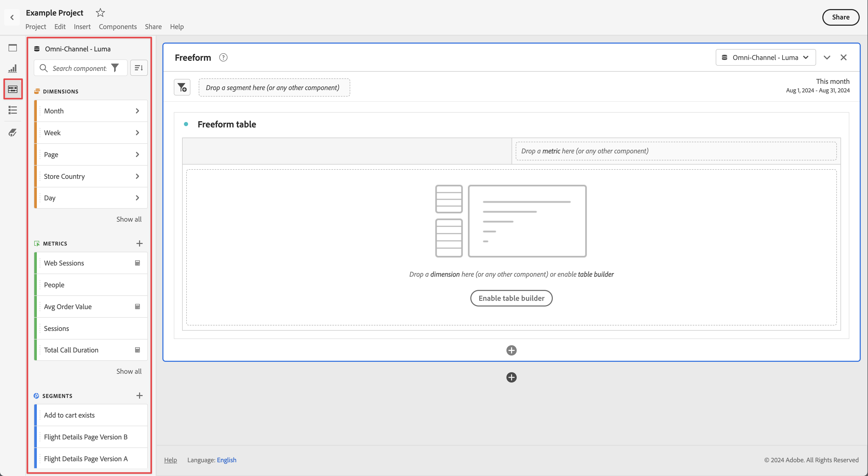Click the Freeform help question mark icon
The image size is (868, 476).
(223, 58)
